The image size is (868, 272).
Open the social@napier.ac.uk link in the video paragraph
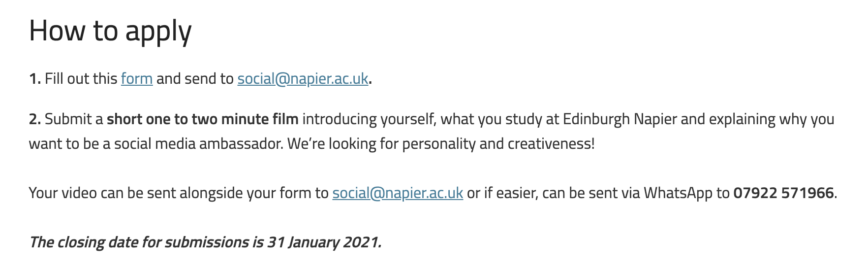coord(398,193)
